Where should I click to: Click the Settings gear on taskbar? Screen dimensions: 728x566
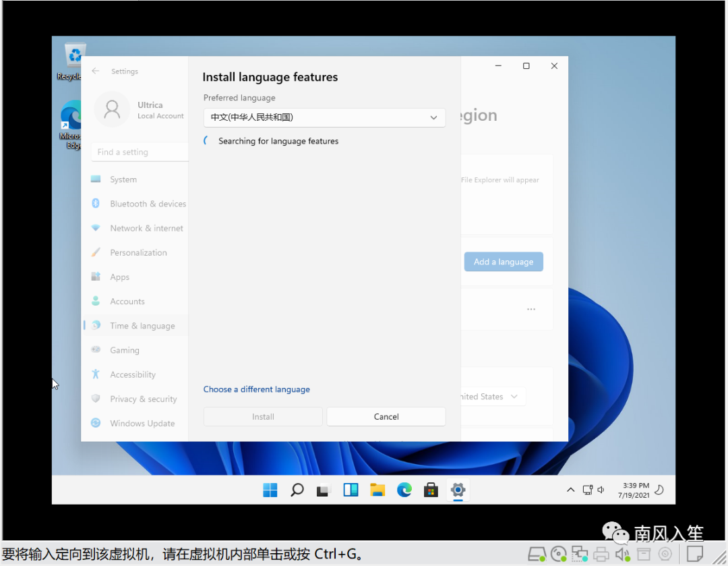click(458, 490)
